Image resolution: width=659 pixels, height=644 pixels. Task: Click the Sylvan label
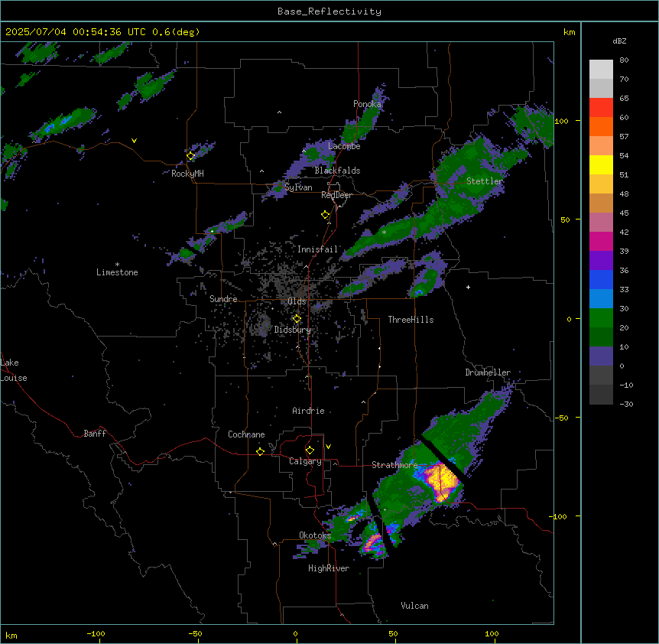coord(298,187)
